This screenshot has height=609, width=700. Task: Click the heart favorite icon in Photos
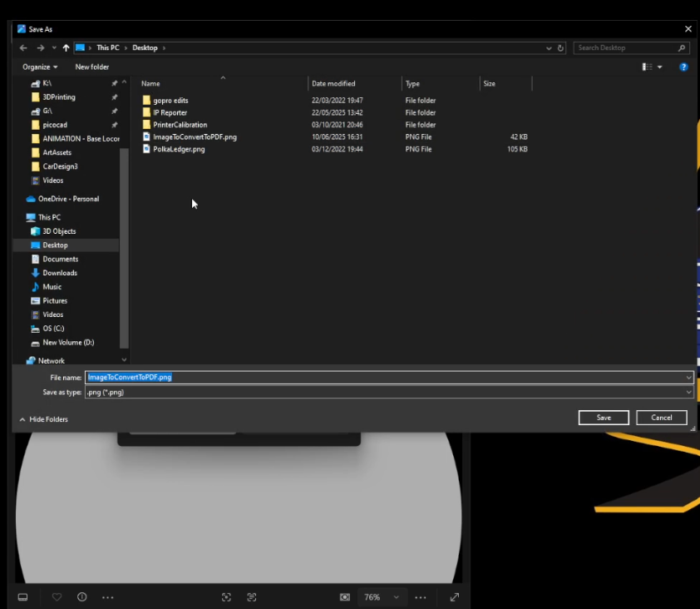[57, 597]
